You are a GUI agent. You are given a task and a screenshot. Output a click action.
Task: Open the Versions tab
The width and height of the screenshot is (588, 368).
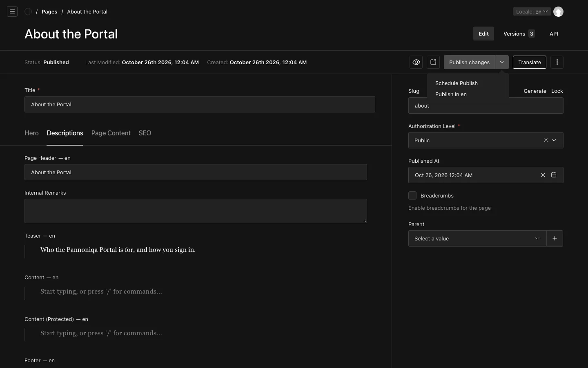pos(519,34)
